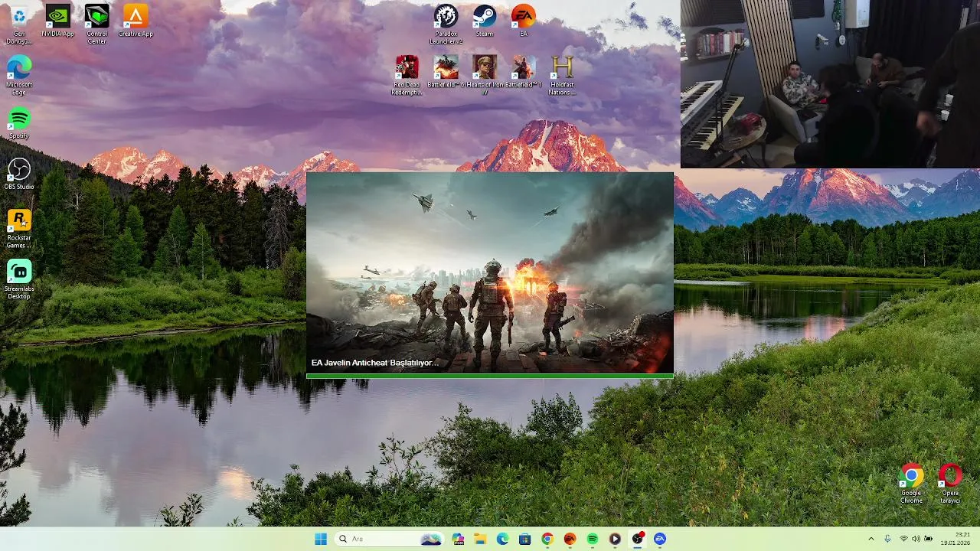Image resolution: width=980 pixels, height=551 pixels.
Task: Open the colorful Copilot taskbar icon
Action: click(458, 539)
